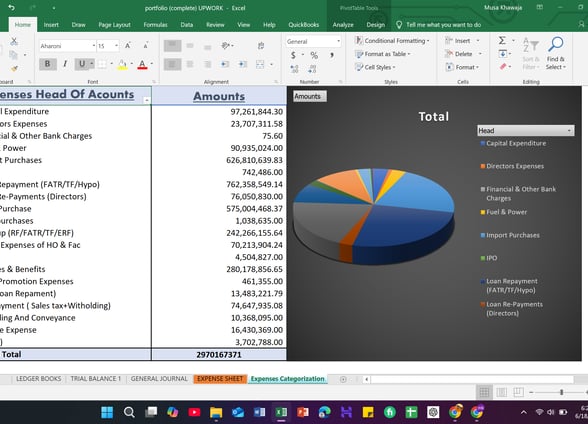Toggle Bottom Align alignment
This screenshot has width=588, height=424.
pos(207,46)
